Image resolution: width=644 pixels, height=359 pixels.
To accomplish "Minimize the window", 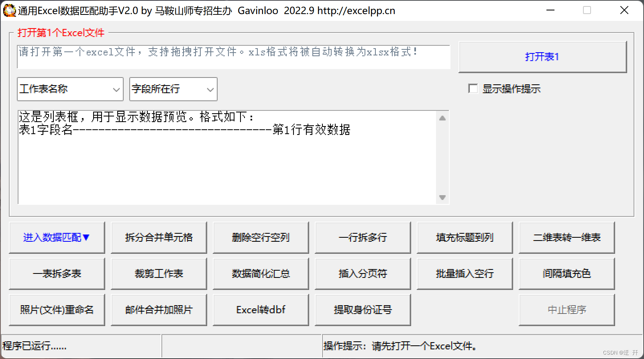I will pyautogui.click(x=550, y=10).
